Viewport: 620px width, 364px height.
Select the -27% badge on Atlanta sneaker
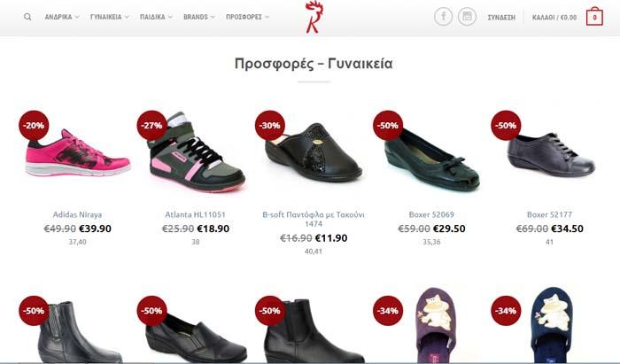click(x=151, y=125)
